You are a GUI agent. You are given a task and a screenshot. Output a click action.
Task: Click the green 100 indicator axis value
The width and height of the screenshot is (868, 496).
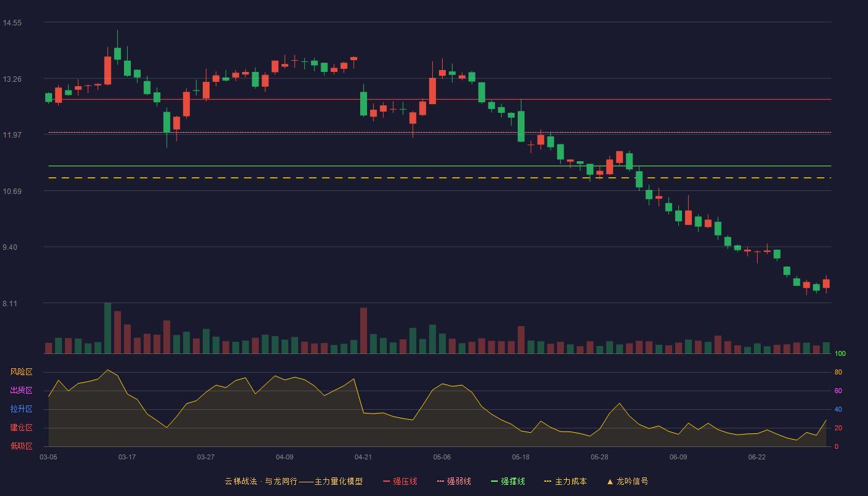840,354
